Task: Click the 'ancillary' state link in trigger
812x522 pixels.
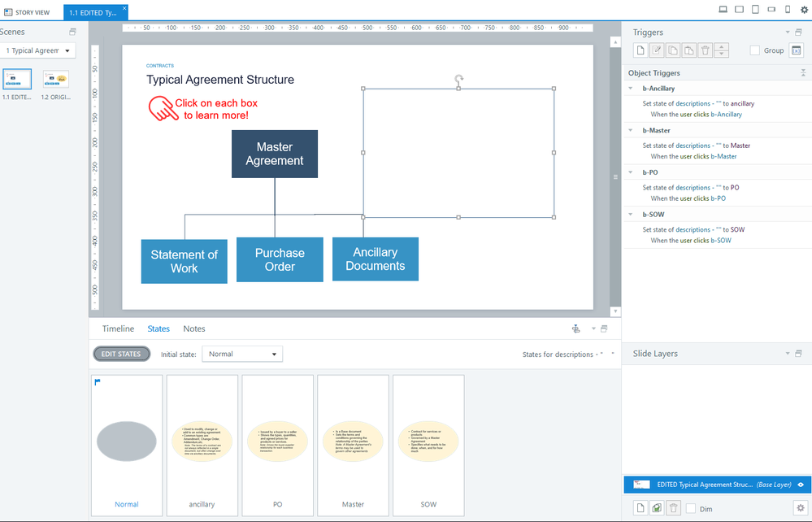Action: pos(742,103)
